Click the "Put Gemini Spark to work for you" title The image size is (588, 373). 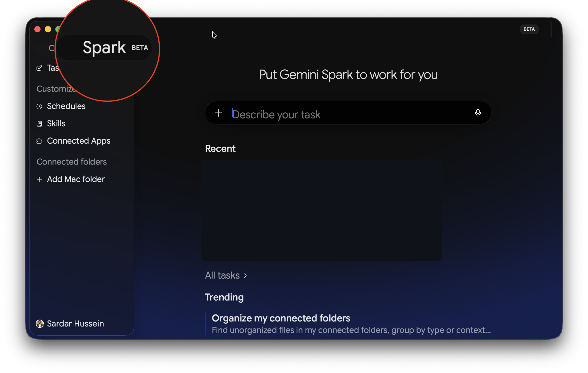[x=348, y=75]
